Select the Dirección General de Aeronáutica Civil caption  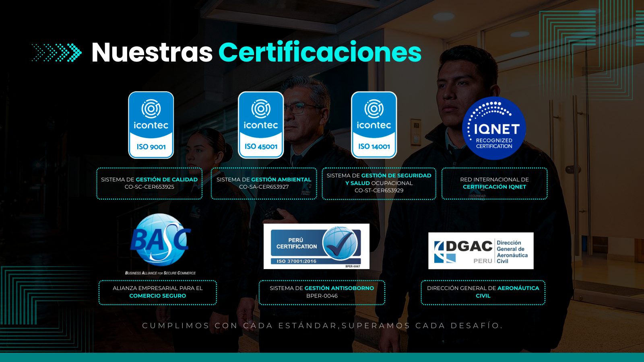[483, 292]
